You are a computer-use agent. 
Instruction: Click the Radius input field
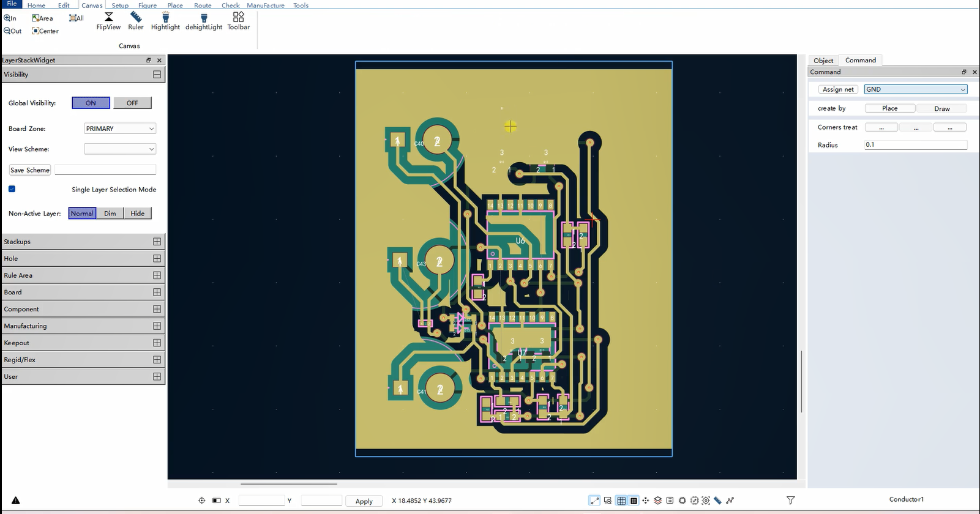point(915,145)
